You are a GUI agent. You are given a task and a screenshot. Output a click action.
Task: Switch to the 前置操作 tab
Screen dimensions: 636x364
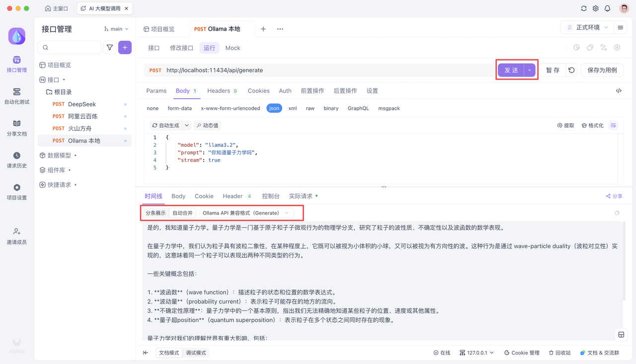pos(313,91)
